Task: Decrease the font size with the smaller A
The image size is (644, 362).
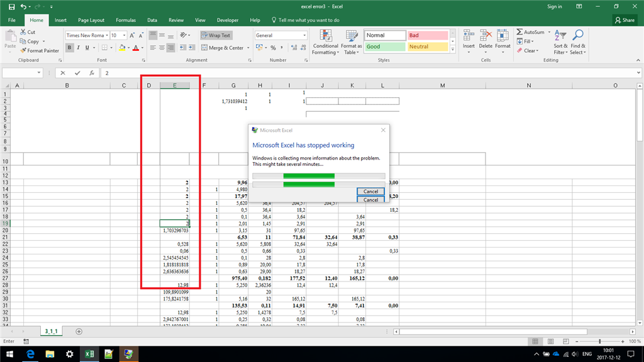Action: coord(141,35)
